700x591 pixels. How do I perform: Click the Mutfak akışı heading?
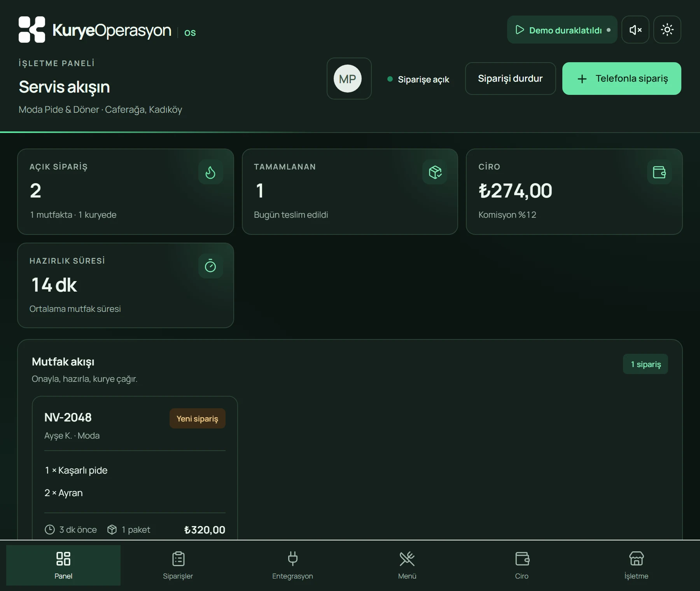click(x=63, y=362)
